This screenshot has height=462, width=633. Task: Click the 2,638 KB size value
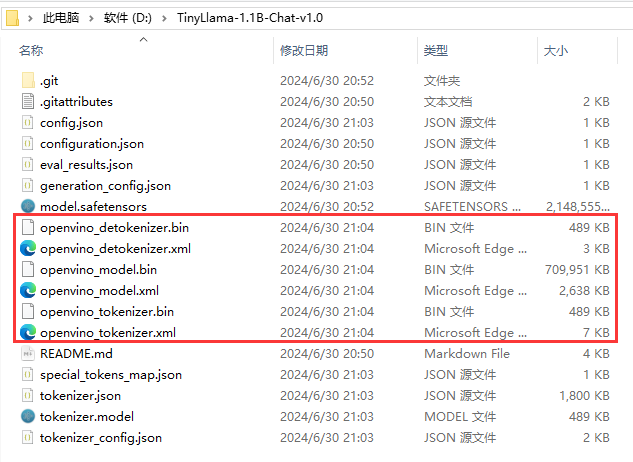point(584,291)
